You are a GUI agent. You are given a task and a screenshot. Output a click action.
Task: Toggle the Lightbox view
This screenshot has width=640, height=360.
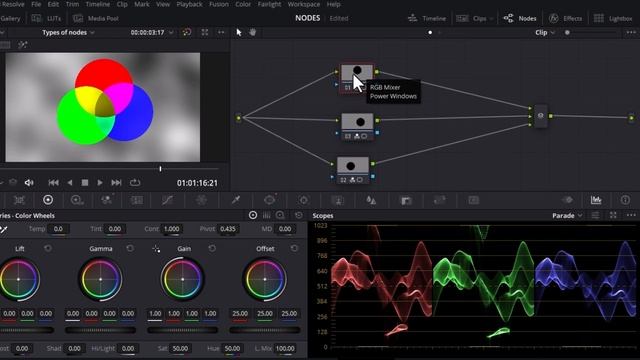pyautogui.click(x=613, y=18)
